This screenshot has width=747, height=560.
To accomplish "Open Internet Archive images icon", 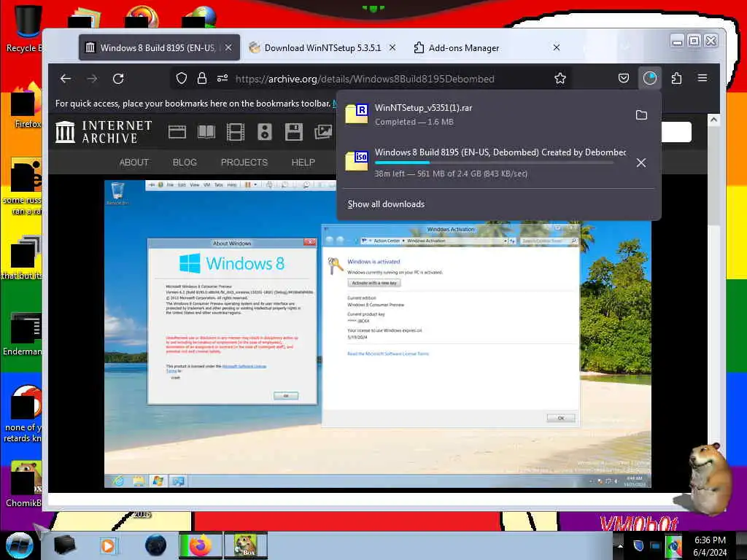I will (x=323, y=132).
